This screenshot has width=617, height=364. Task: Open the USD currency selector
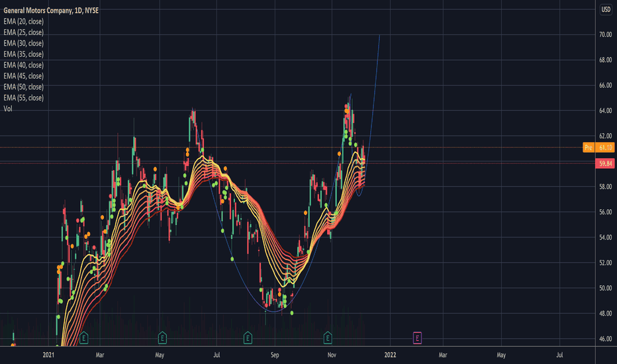pos(606,9)
